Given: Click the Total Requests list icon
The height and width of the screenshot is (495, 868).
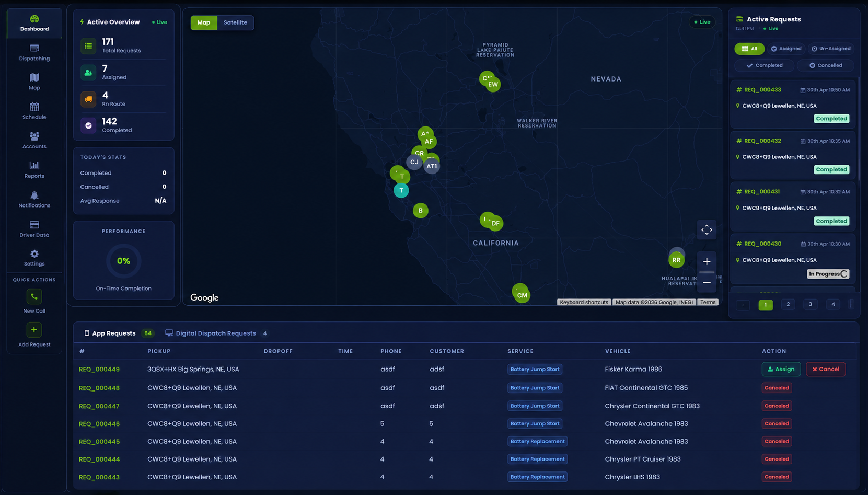Looking at the screenshot, I should tap(88, 46).
